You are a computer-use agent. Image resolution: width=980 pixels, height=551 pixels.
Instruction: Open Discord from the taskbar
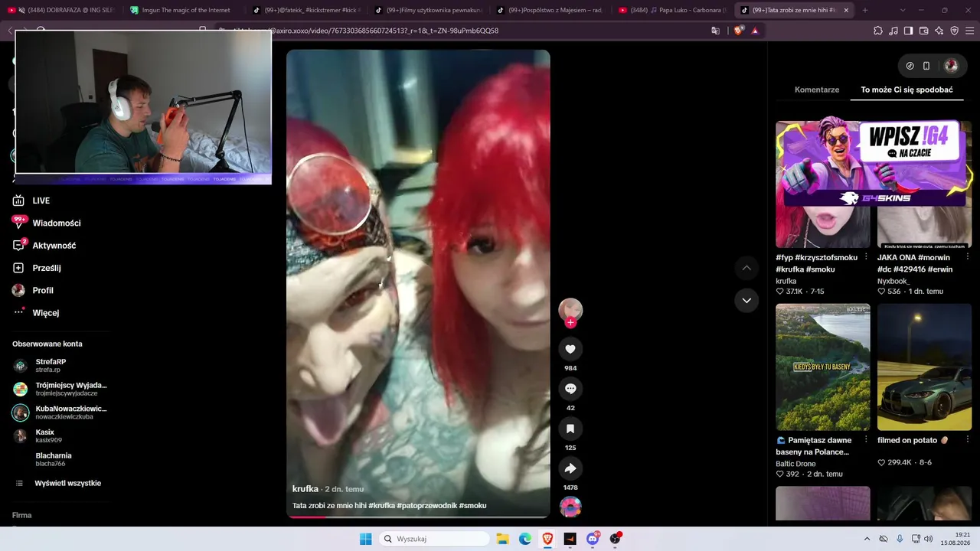click(x=593, y=539)
